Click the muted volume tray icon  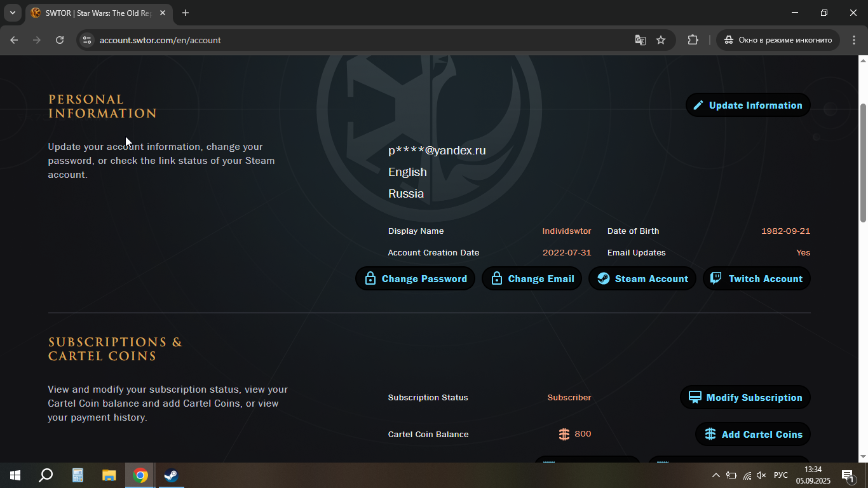(x=761, y=475)
